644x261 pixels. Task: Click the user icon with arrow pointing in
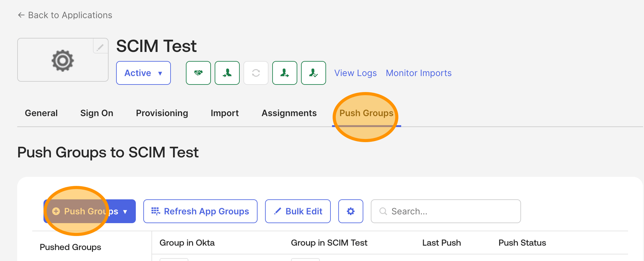(x=227, y=73)
